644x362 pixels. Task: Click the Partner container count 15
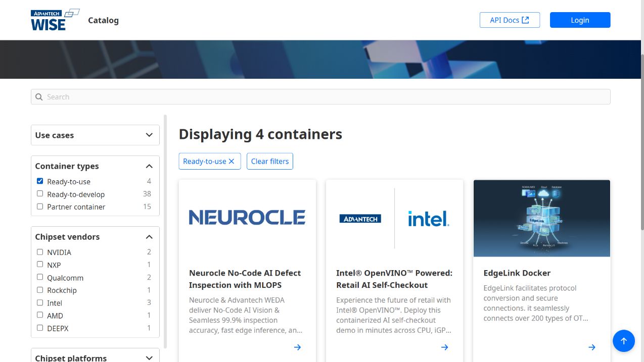coord(147,206)
